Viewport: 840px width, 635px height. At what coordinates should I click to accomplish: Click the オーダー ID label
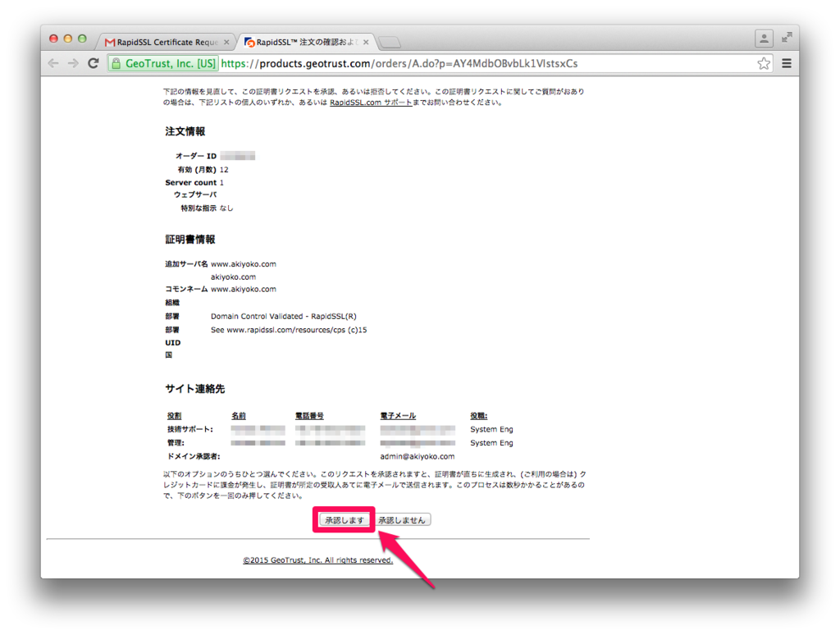[196, 156]
